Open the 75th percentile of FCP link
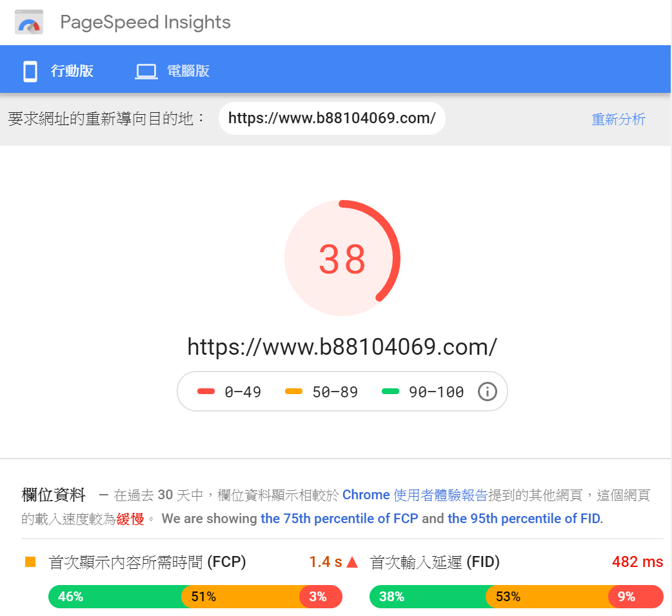The image size is (672, 616). (339, 519)
